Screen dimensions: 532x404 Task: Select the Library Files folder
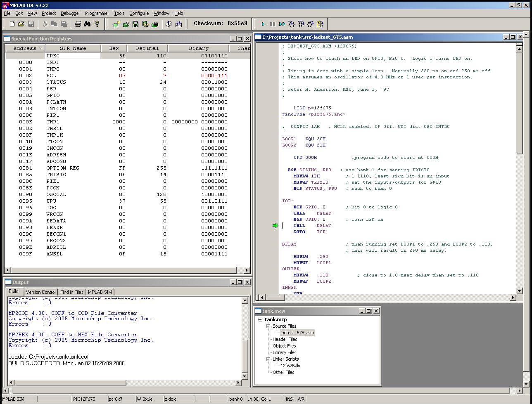[284, 352]
